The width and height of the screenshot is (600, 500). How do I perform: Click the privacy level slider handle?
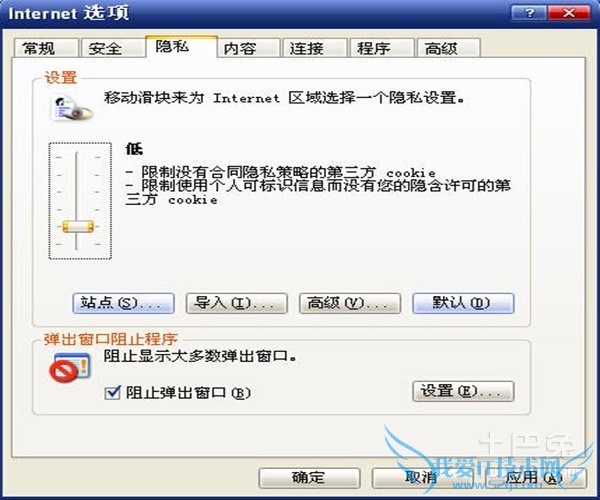point(78,226)
